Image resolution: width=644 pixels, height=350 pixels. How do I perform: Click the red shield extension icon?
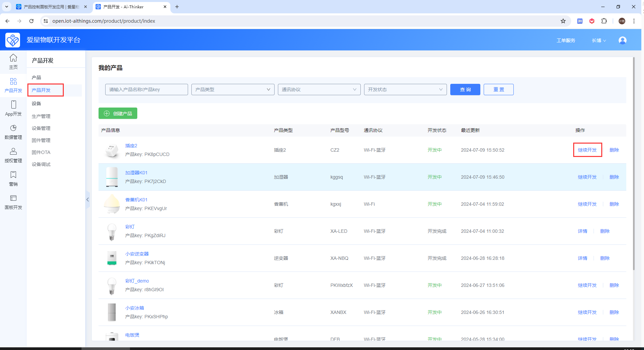click(x=592, y=21)
